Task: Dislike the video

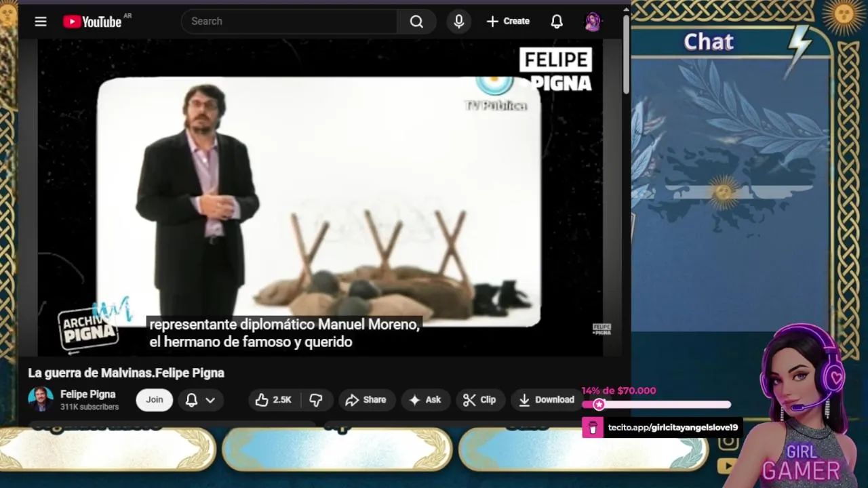Action: point(316,400)
